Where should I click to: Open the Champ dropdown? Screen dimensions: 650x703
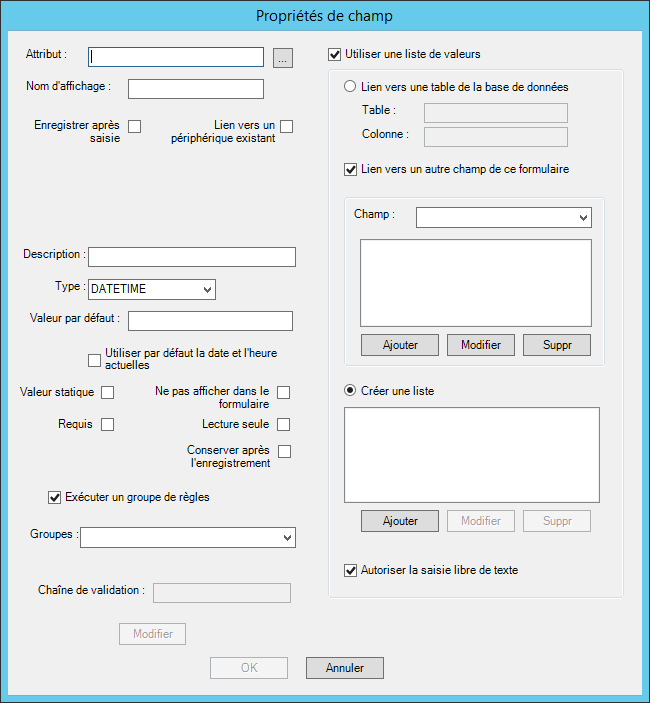click(x=504, y=217)
